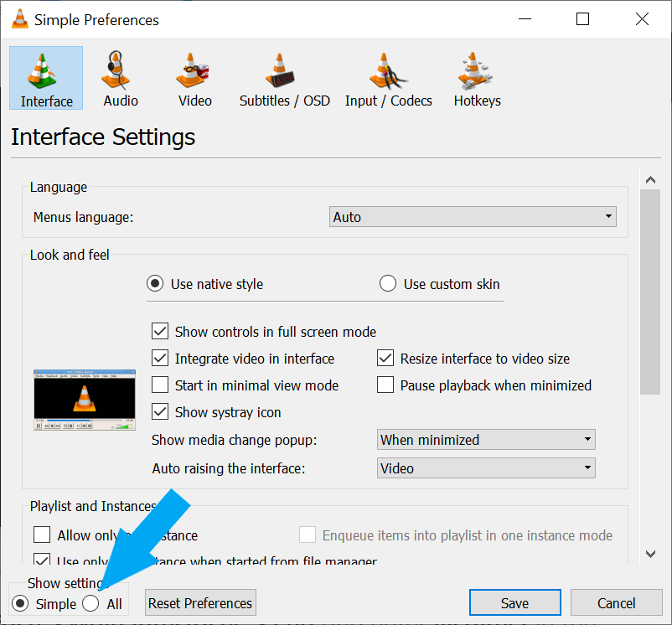The image size is (672, 625).
Task: Save the preferences
Action: click(514, 602)
